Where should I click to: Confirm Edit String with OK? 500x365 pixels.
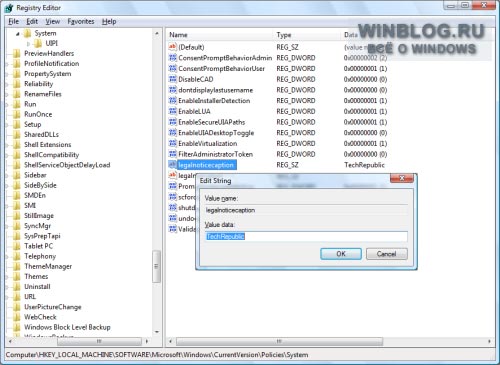(x=341, y=254)
